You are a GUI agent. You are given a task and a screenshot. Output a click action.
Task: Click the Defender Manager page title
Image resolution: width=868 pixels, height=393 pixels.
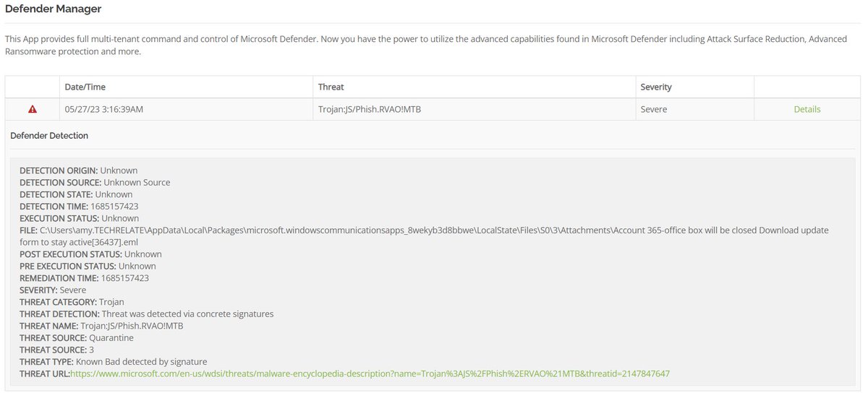click(54, 9)
